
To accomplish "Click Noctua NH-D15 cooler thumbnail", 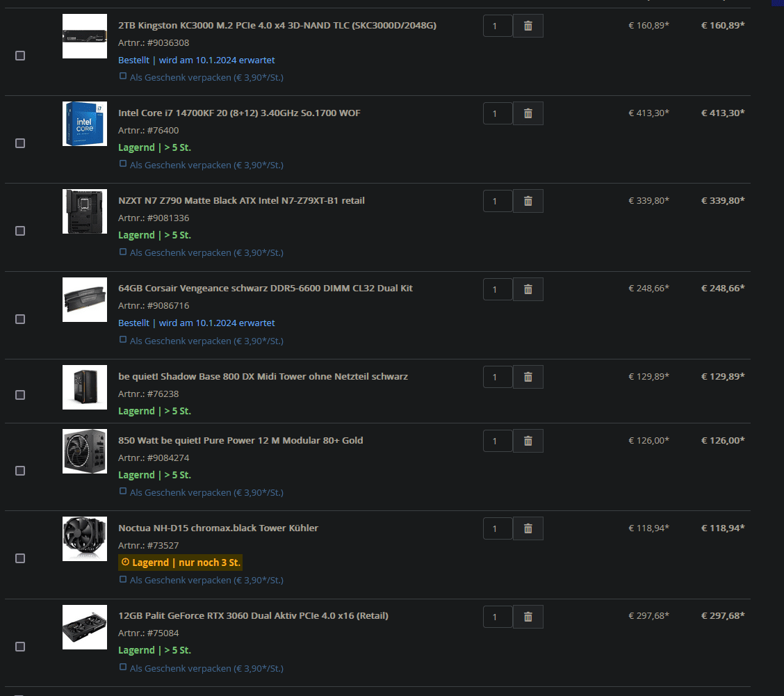I will pos(85,539).
